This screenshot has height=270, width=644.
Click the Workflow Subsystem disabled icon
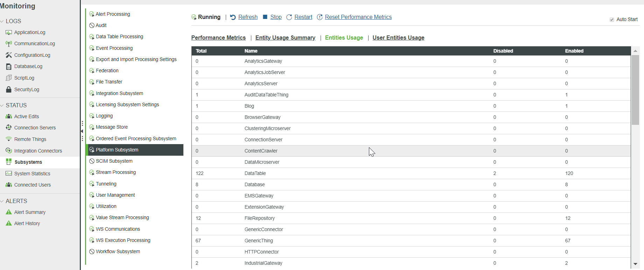tap(92, 251)
